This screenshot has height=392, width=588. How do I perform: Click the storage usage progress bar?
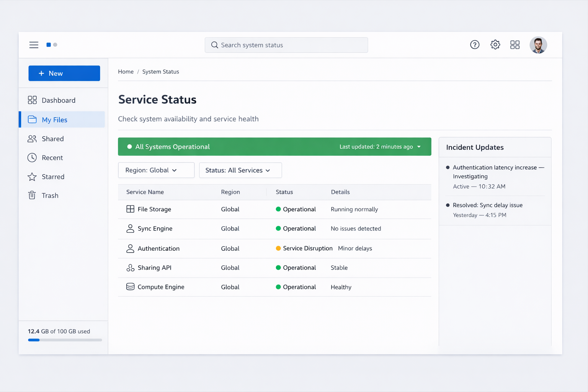click(65, 340)
